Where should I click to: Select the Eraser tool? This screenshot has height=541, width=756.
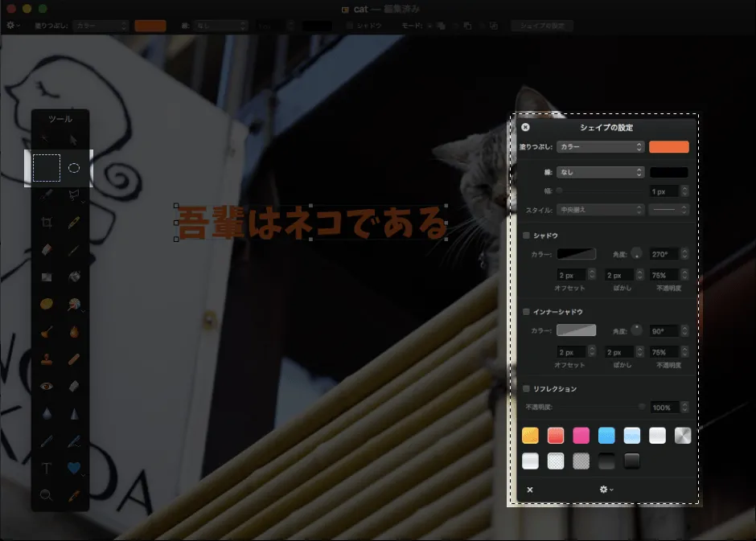47,249
